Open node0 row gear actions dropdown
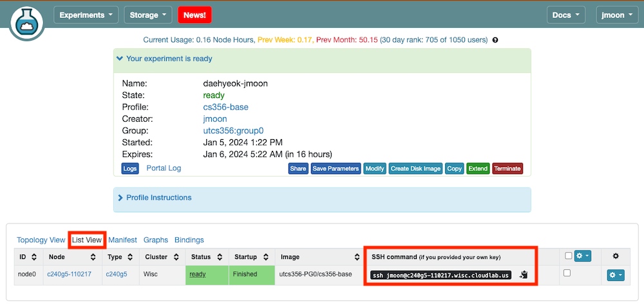644x308 pixels. click(x=615, y=275)
